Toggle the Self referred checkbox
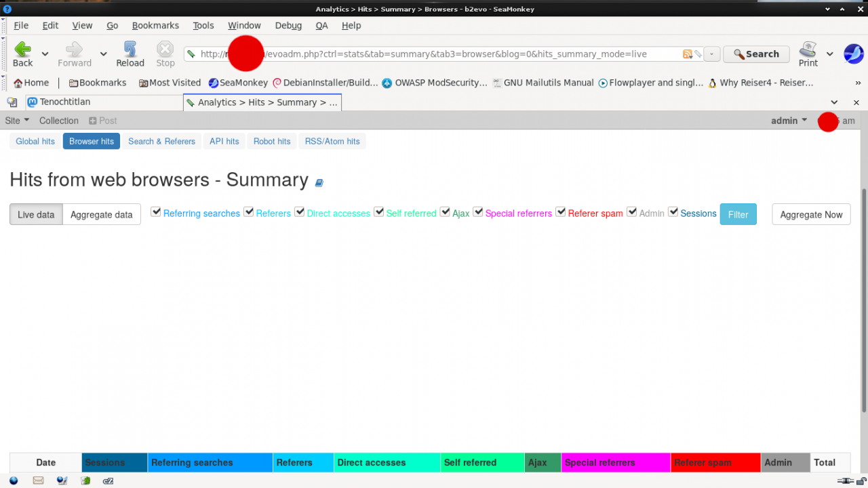Viewport: 868px width, 488px height. click(x=379, y=212)
